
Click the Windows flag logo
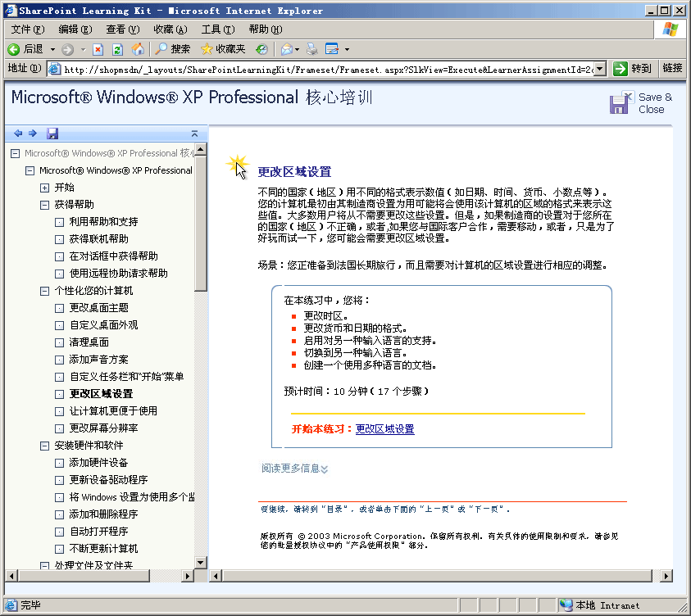tap(671, 29)
